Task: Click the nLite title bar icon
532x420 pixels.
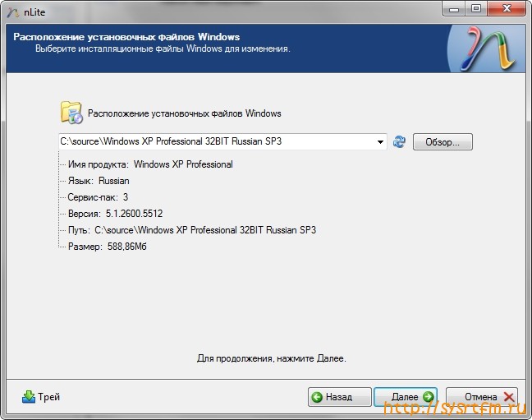Action: coord(13,12)
